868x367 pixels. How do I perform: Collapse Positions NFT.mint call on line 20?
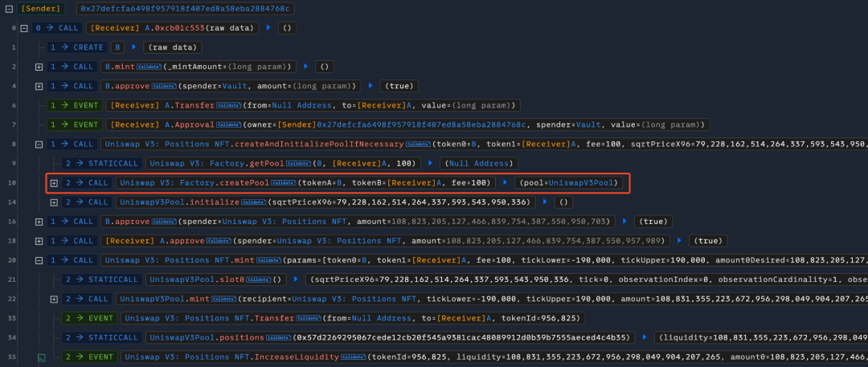39,260
